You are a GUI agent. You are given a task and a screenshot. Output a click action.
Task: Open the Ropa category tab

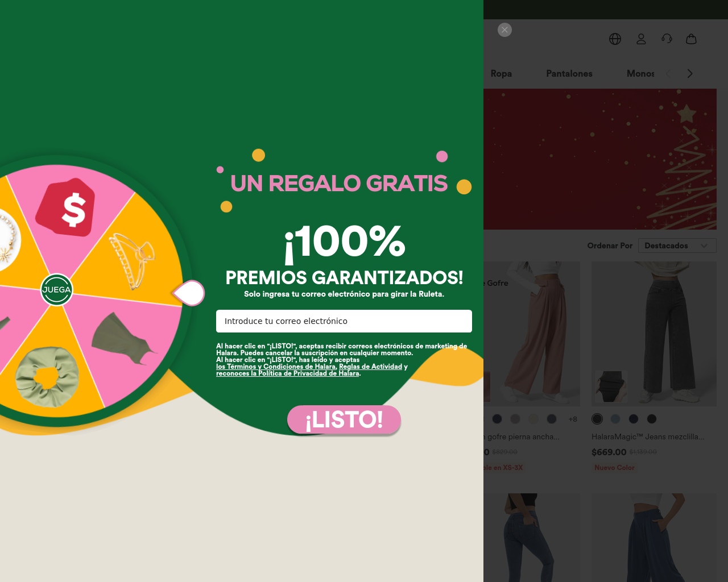pyautogui.click(x=501, y=73)
